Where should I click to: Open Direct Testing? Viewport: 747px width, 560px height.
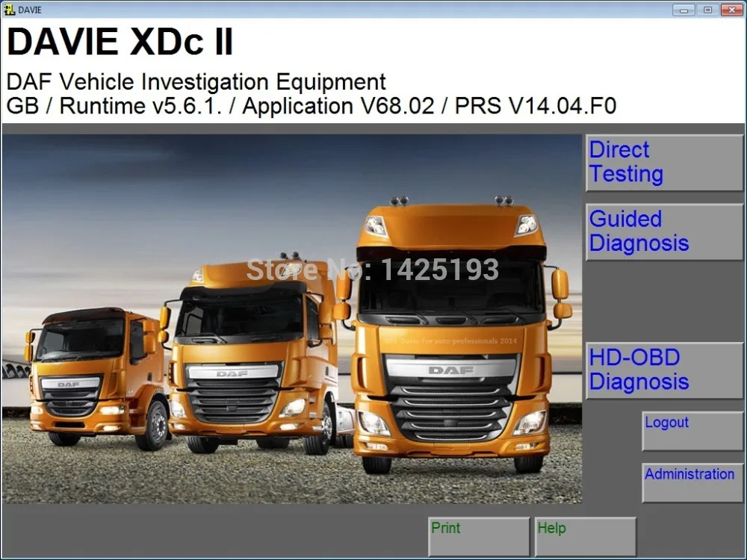[x=664, y=163]
